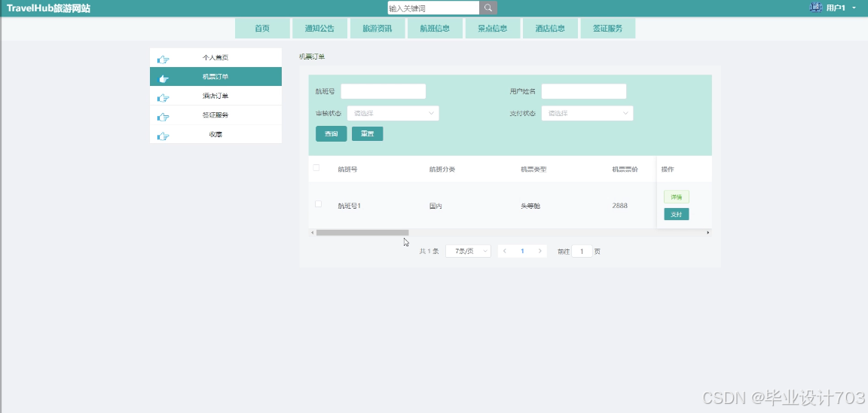Click the 国内 table cell
The image size is (868, 413).
436,206
